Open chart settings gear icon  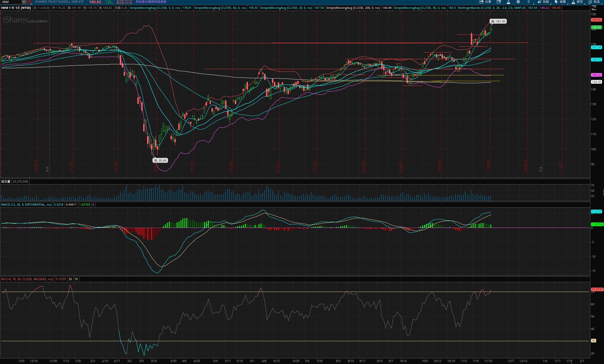[x=518, y=2]
